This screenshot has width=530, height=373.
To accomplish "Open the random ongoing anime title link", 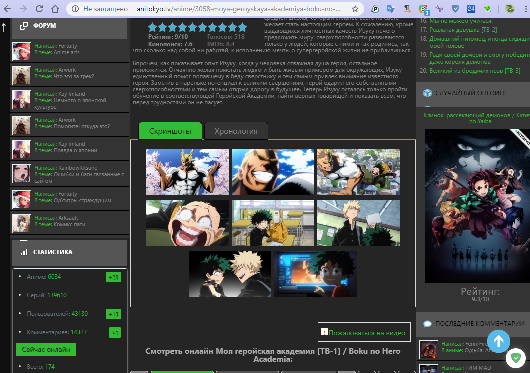I will coord(477,118).
